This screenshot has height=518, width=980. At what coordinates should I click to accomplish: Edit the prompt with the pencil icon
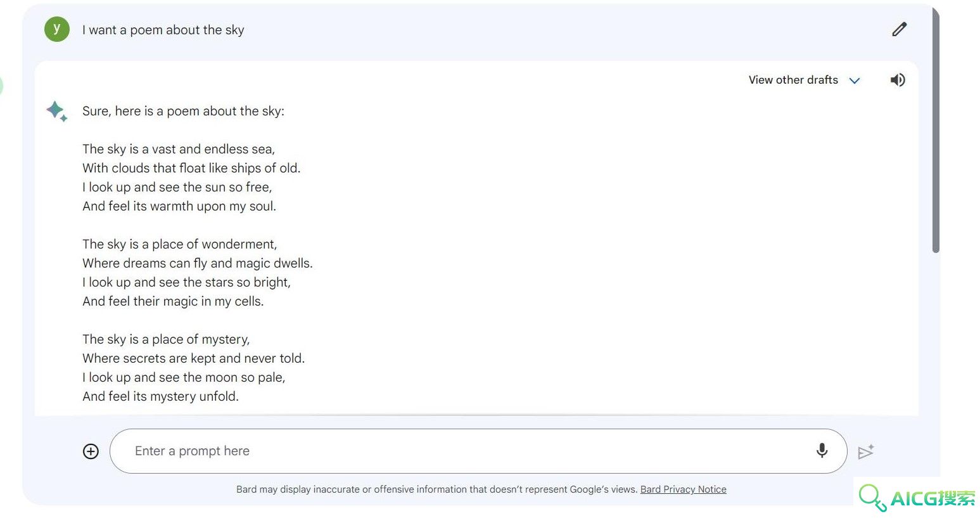click(x=899, y=29)
